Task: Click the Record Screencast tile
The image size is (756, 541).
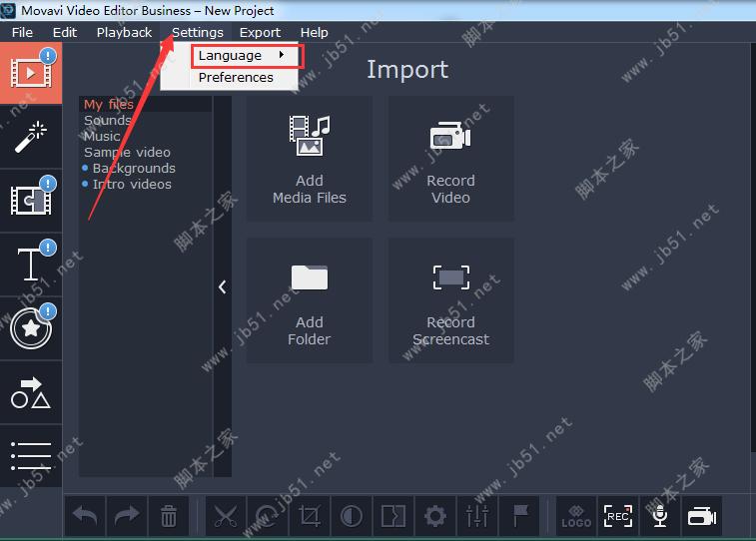Action: pyautogui.click(x=450, y=300)
